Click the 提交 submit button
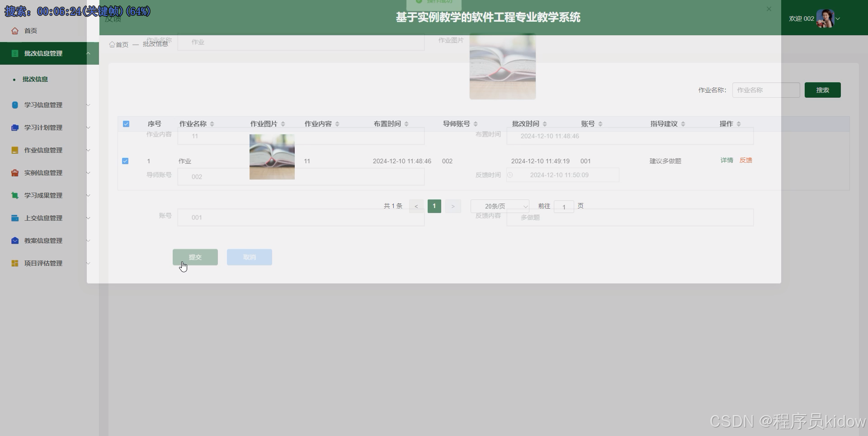 [x=195, y=257]
